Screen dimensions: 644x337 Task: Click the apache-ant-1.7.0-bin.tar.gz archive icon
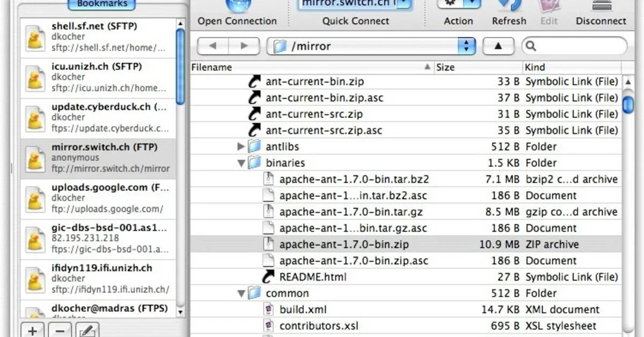(x=268, y=211)
